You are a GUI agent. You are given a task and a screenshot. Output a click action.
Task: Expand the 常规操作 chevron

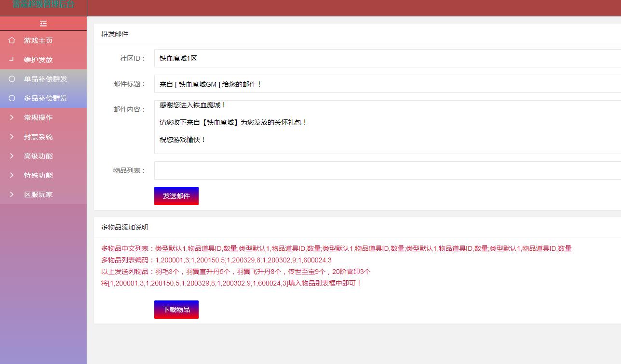[12, 117]
